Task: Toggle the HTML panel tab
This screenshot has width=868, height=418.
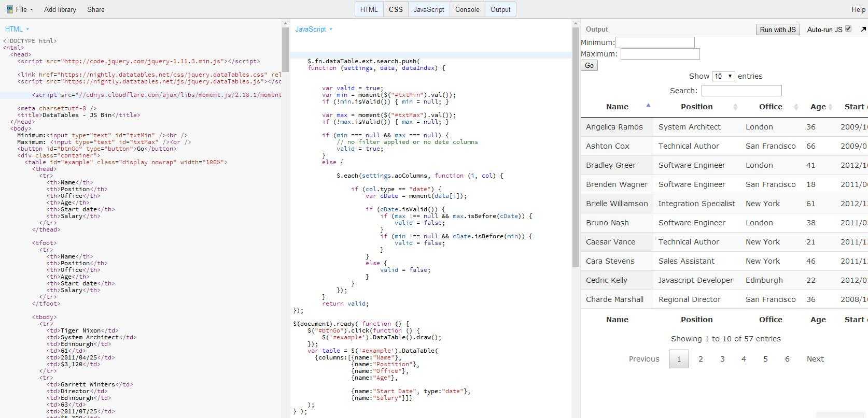Action: (x=369, y=9)
